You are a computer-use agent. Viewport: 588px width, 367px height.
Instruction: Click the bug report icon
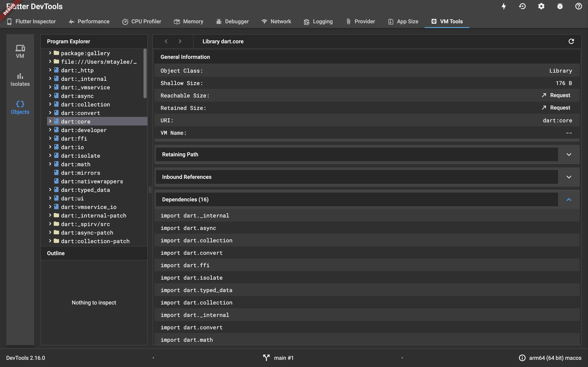tap(560, 6)
